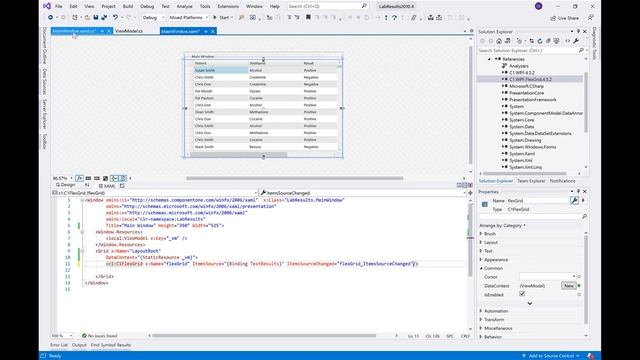Expand the Appearance category in Properties
The width and height of the screenshot is (640, 360).
tap(481, 260)
